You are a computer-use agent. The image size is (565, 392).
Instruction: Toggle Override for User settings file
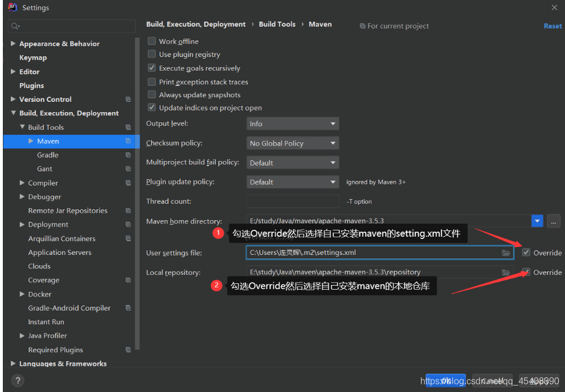(x=526, y=253)
